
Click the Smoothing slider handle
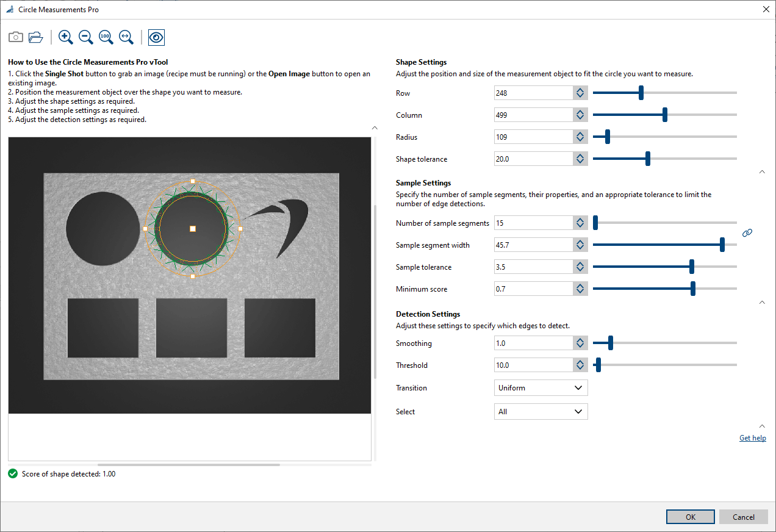click(x=611, y=343)
